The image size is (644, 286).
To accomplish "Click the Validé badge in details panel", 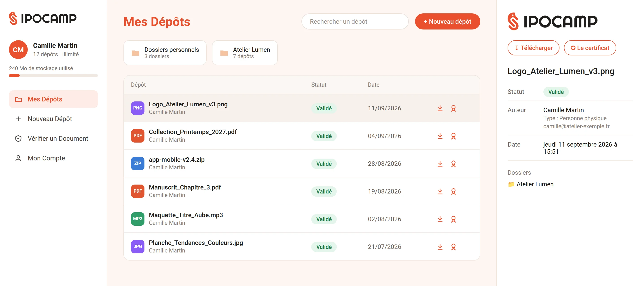I will [556, 92].
